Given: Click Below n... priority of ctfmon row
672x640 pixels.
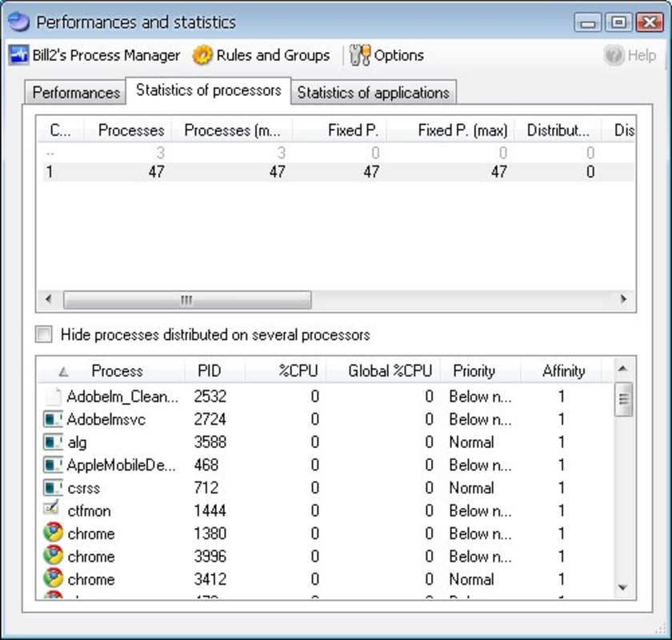Looking at the screenshot, I should (480, 510).
